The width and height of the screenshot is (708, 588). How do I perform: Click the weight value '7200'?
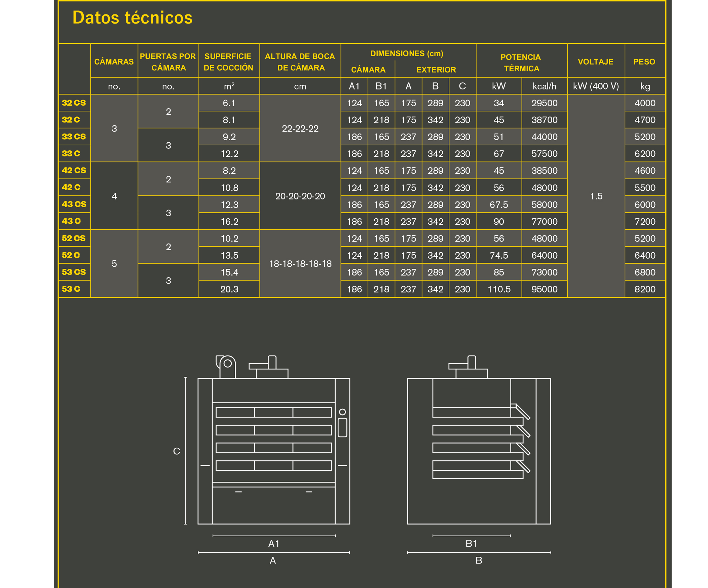(645, 222)
